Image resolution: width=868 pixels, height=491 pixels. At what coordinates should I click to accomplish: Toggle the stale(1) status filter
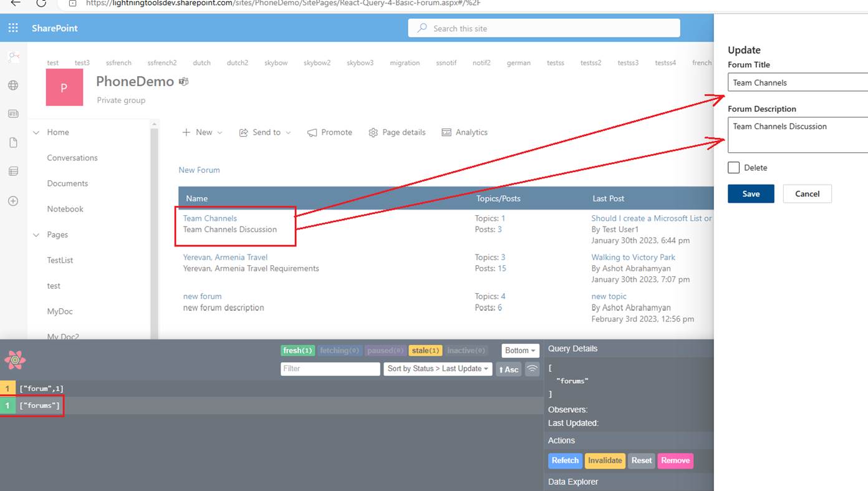(x=426, y=351)
